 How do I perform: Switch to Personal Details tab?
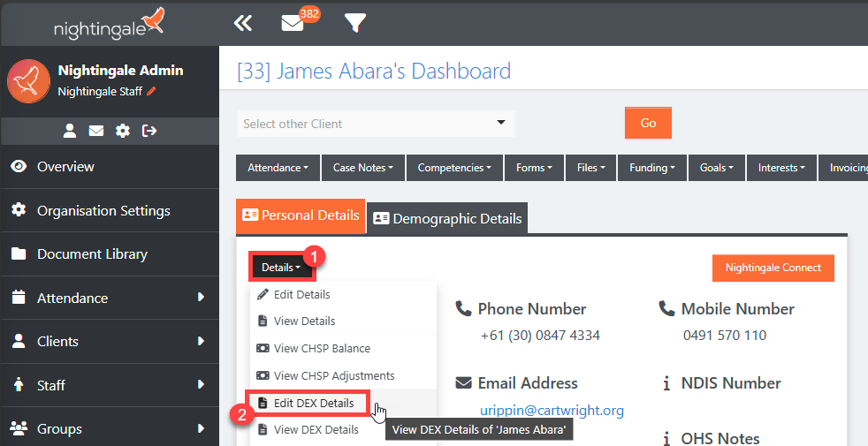point(301,215)
